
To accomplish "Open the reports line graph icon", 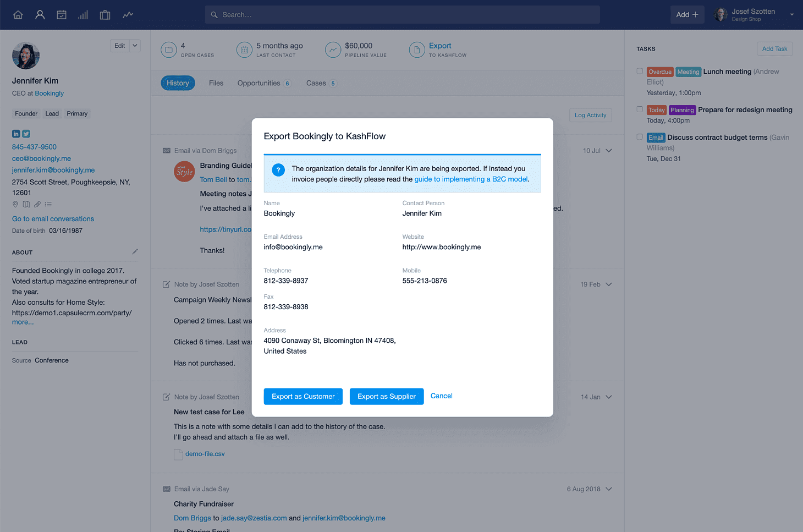I will (x=128, y=15).
